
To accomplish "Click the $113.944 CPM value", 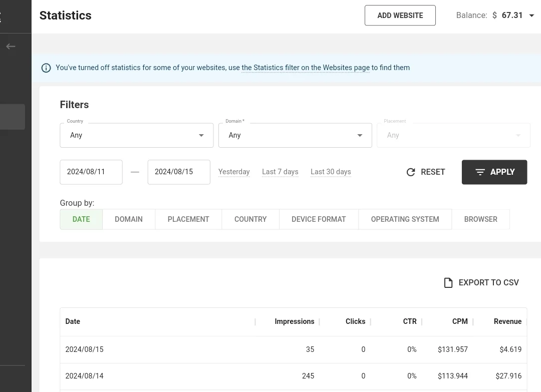I will pos(453,376).
